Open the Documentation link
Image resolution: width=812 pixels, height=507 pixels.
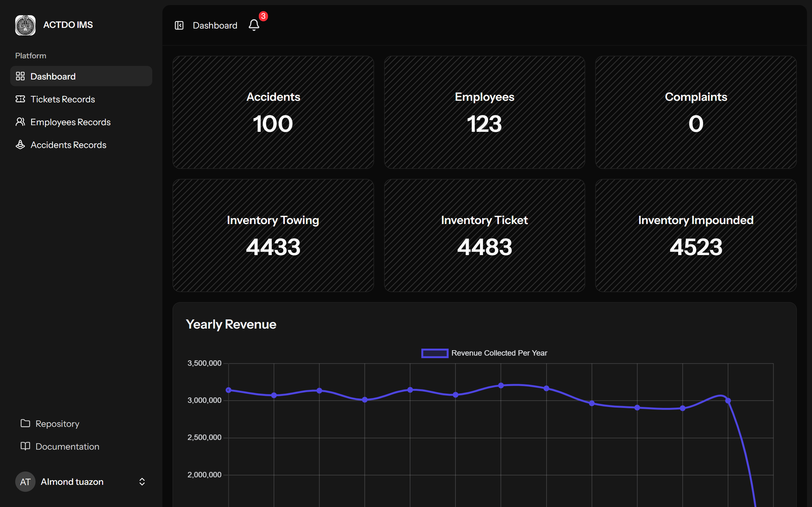(67, 446)
